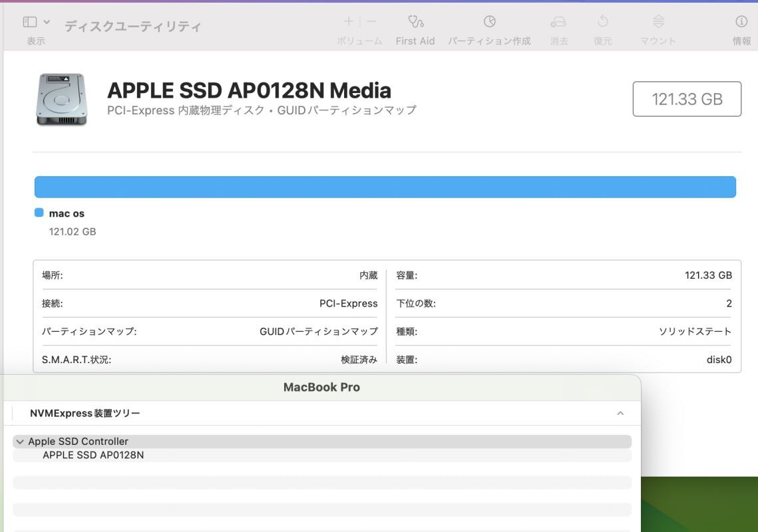This screenshot has height=532, width=758.
Task: Open the info (情報) toolbar icon
Action: coord(741,21)
